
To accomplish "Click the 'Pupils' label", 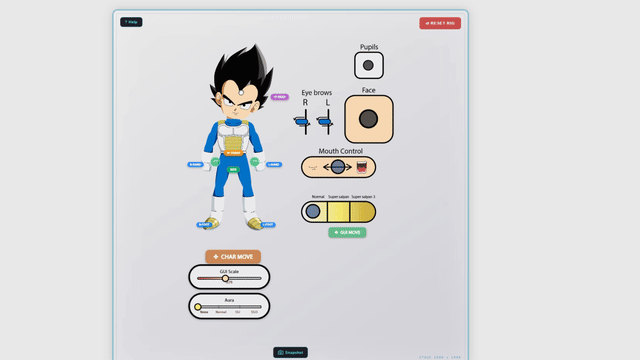I will tap(369, 47).
